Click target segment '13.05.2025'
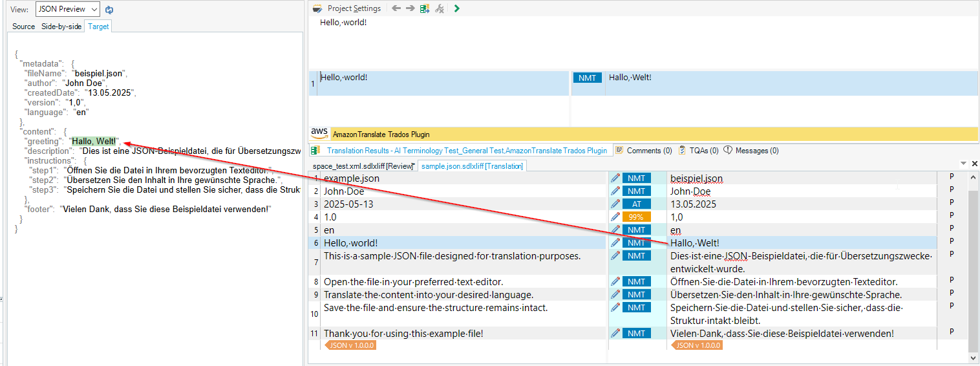The image size is (980, 366). click(693, 204)
